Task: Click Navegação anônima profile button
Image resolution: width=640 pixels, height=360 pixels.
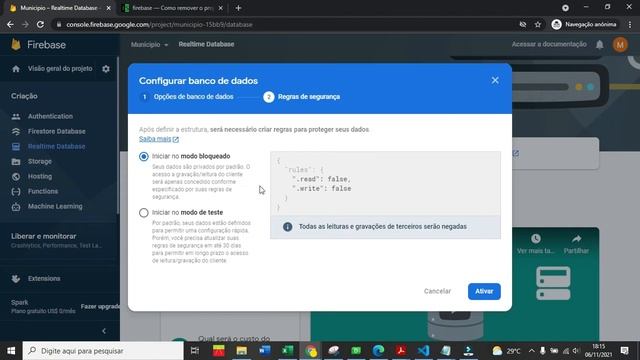Action: (x=584, y=24)
